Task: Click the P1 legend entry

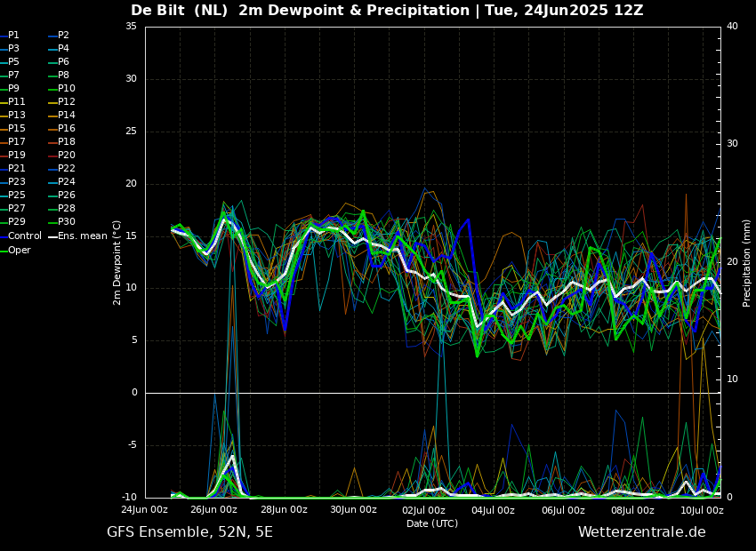Action: [13, 36]
